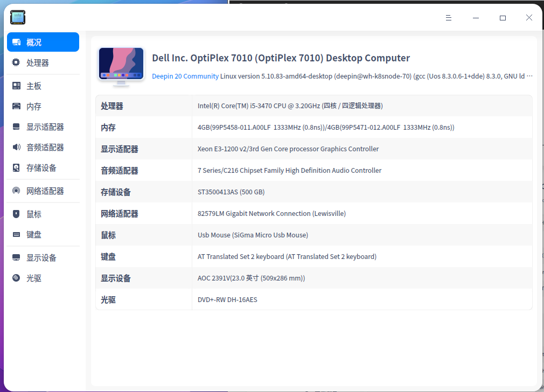The width and height of the screenshot is (544, 392).
Task: Click the trailing ellipsis of the kernel version line
Action: click(x=529, y=76)
